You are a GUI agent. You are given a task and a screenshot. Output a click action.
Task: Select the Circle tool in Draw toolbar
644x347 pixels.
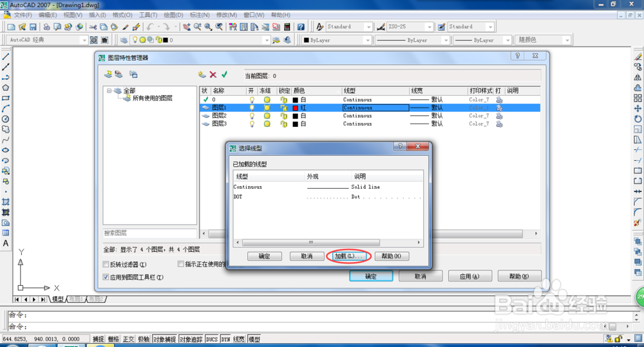[x=6, y=118]
